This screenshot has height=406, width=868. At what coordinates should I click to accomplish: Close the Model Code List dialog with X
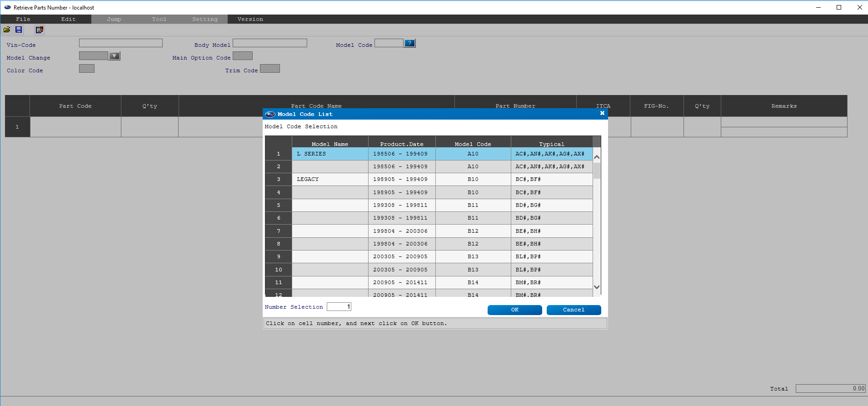click(x=602, y=113)
